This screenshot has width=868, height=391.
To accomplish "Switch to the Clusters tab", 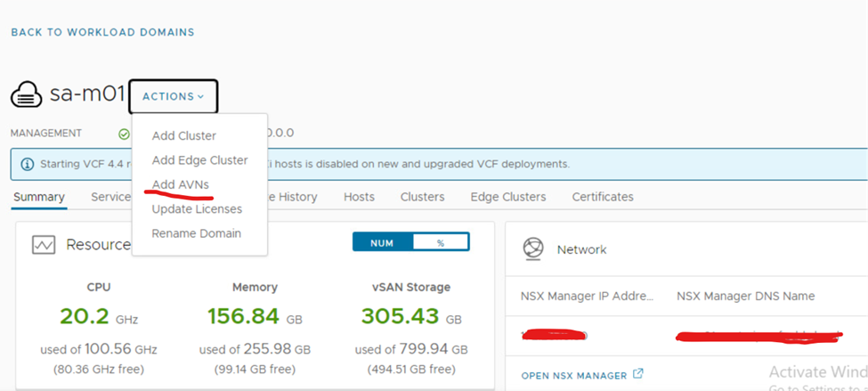I will [x=422, y=197].
